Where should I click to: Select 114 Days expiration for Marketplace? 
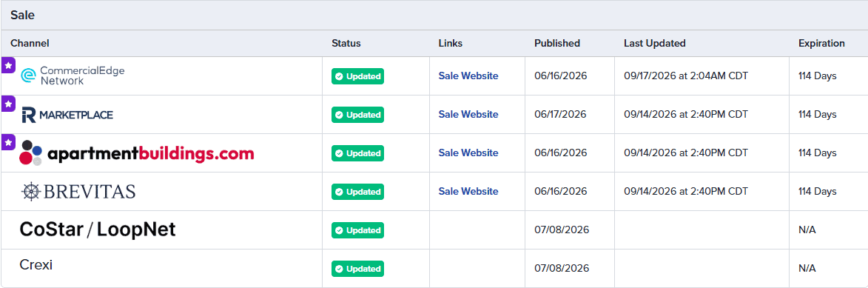pos(817,114)
